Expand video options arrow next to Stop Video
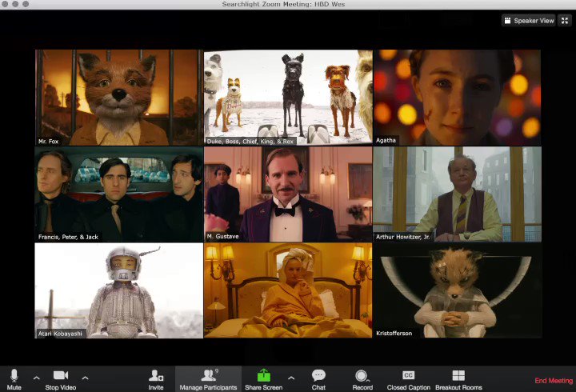 point(85,378)
